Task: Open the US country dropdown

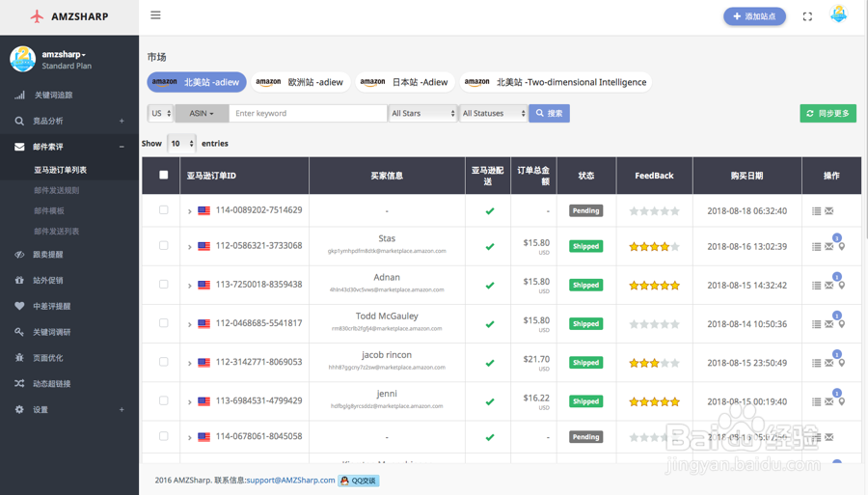Action: [x=160, y=113]
